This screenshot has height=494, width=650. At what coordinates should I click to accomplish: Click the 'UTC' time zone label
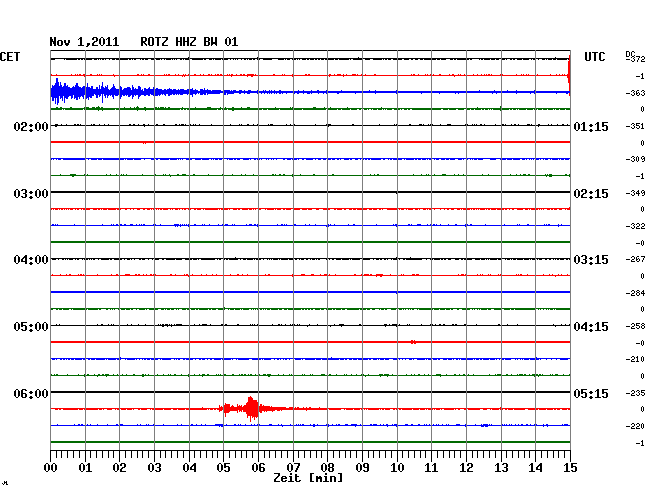[x=595, y=57]
